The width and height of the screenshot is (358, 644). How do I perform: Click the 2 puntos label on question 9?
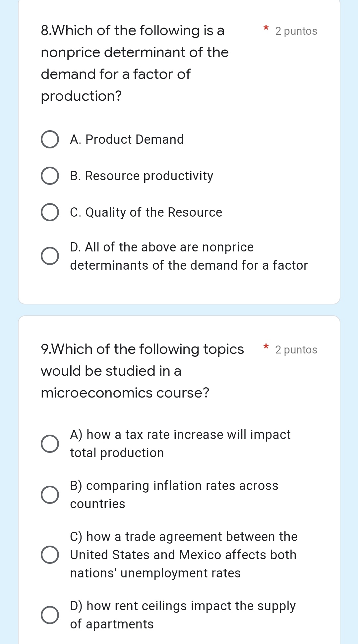(x=296, y=349)
